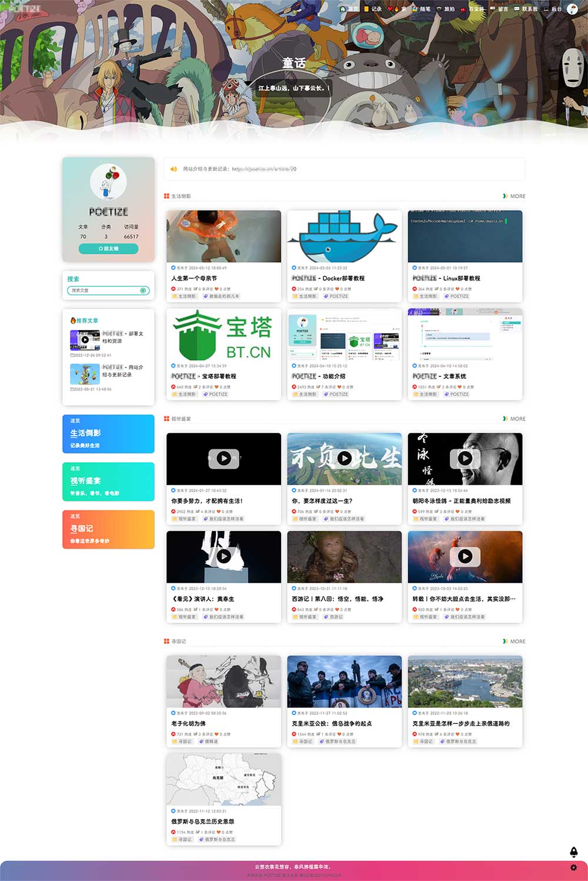Viewport: 588px width, 881px height.
Task: Play the video 你要多努力，才配拥有生活
Action: (223, 458)
